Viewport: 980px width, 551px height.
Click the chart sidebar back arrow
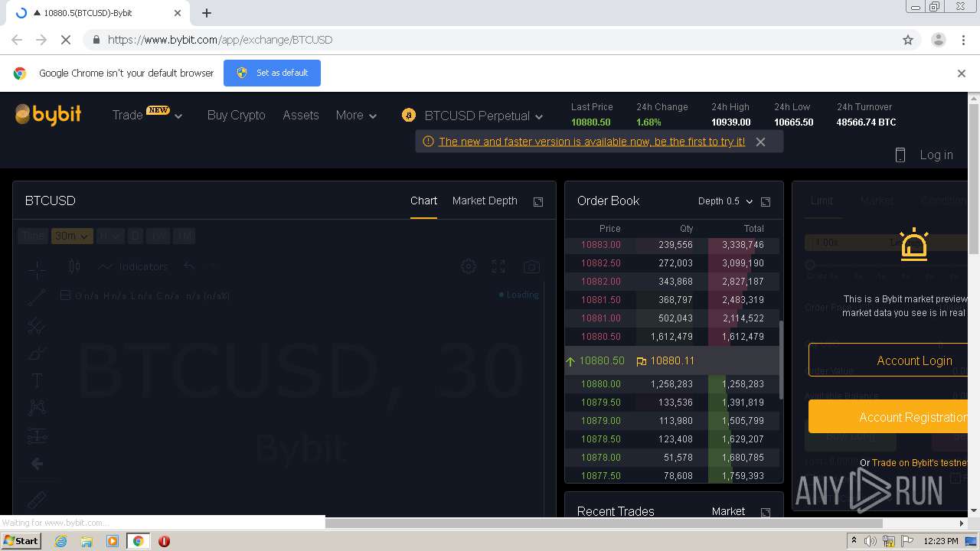[x=37, y=464]
